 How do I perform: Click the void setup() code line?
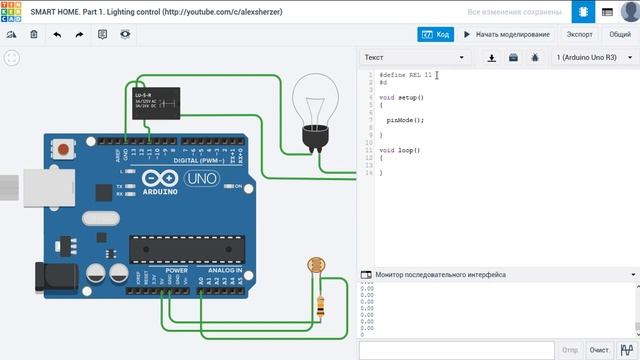coord(402,98)
